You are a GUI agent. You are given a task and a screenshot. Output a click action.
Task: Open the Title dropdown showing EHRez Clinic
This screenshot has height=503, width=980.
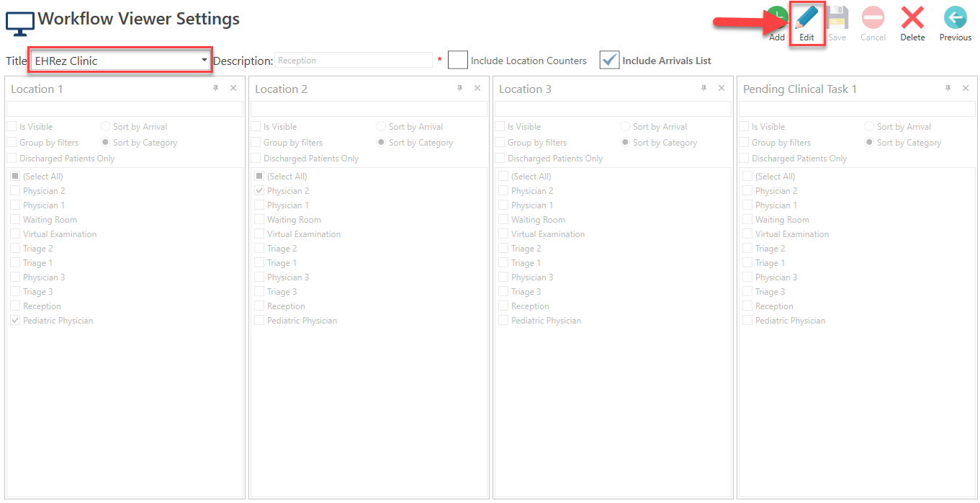click(x=120, y=61)
